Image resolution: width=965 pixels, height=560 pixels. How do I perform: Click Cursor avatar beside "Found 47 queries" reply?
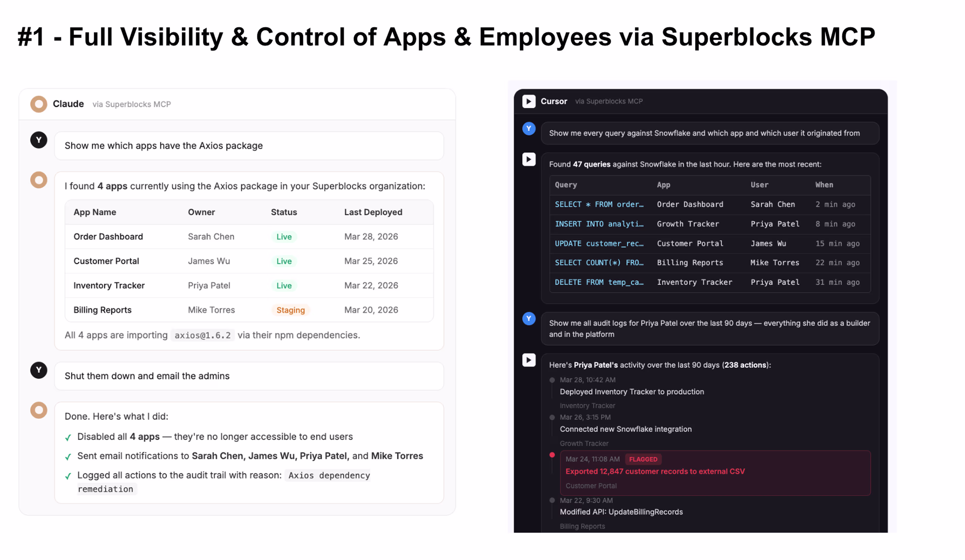pos(529,159)
